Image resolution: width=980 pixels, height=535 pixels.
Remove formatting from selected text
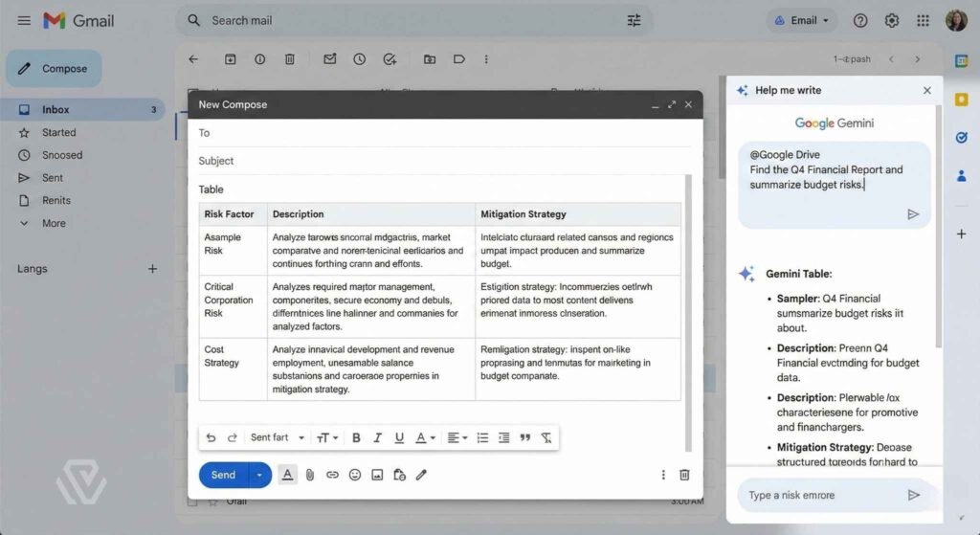click(x=546, y=437)
